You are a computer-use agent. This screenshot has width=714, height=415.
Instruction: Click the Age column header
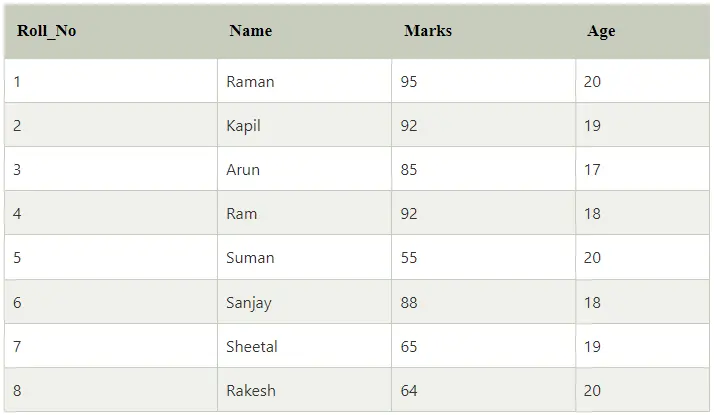pyautogui.click(x=643, y=31)
